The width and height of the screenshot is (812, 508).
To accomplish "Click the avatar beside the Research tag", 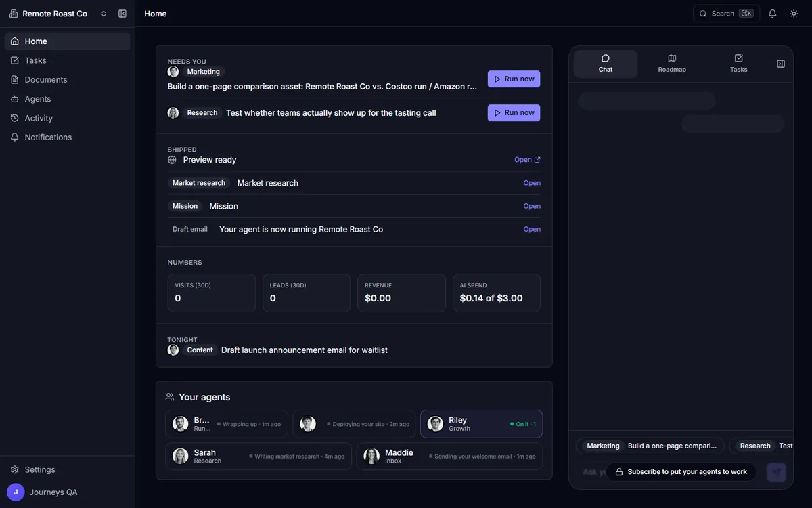I will point(173,113).
